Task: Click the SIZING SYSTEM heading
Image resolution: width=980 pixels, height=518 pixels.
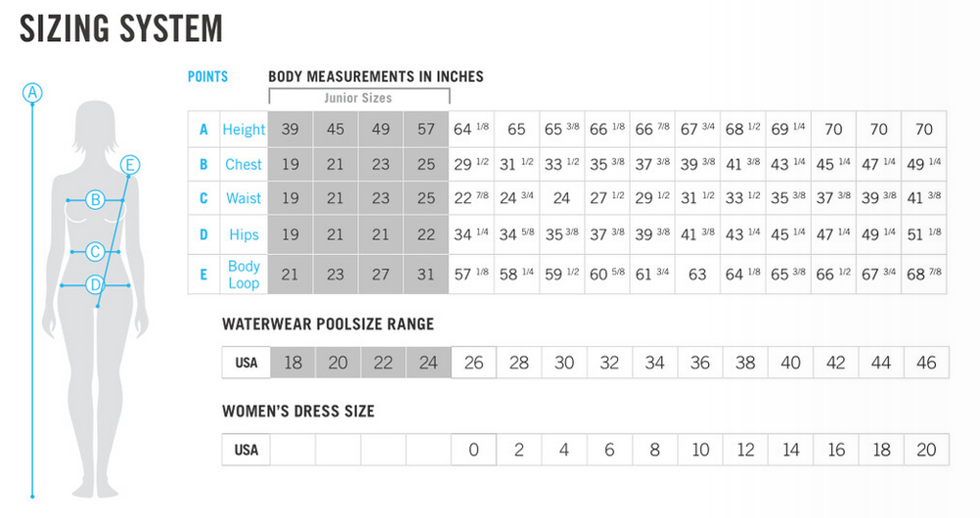Action: 120,29
